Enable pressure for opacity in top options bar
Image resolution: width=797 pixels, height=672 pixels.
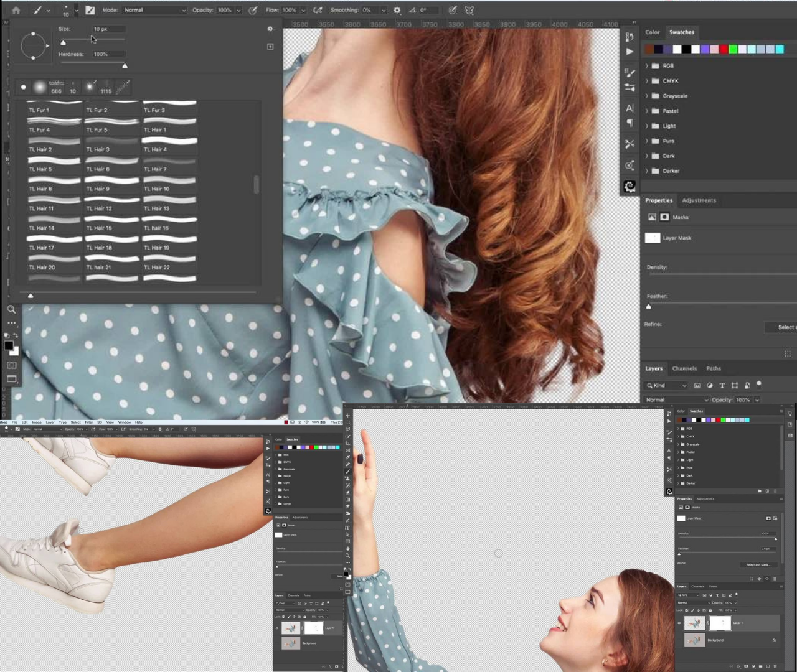coord(253,10)
